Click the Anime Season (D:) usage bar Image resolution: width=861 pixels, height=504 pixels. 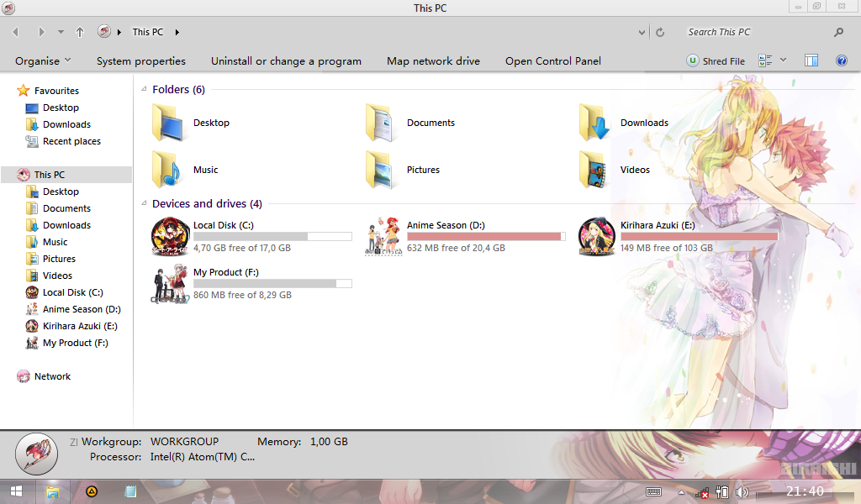(x=486, y=236)
